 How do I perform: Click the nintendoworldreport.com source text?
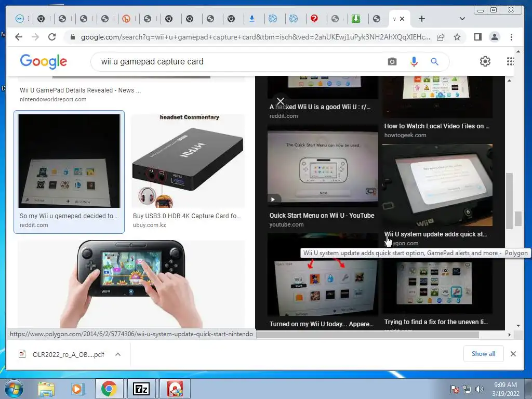click(x=53, y=99)
